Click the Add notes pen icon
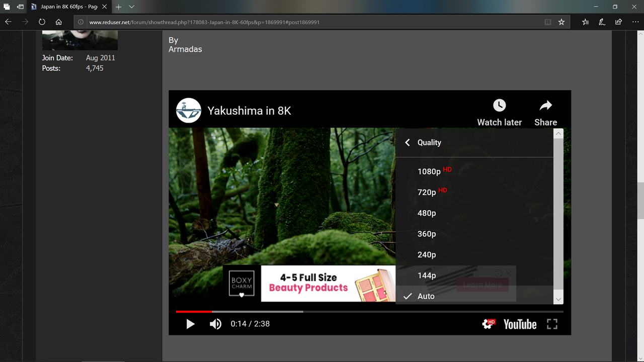Viewport: 644px width, 362px height. coord(602,22)
